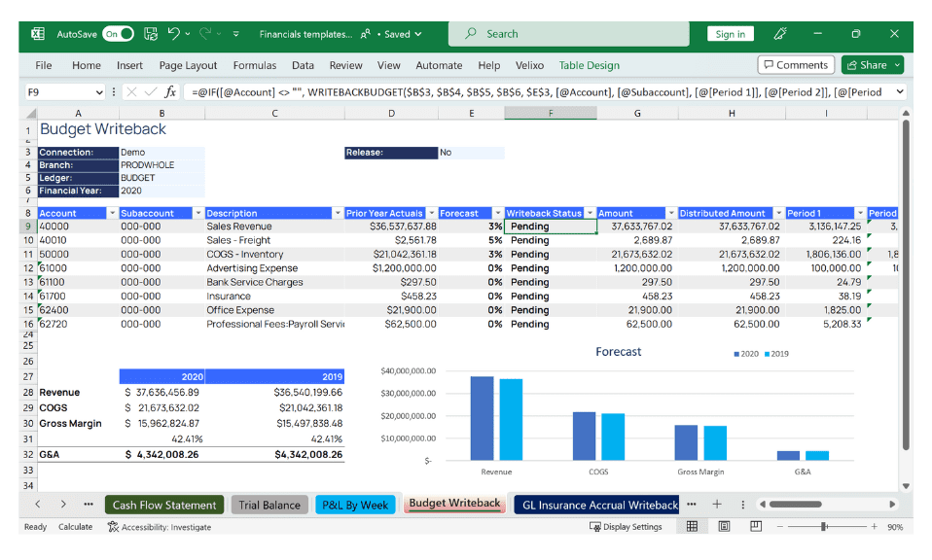This screenshot has width=932, height=560.
Task: Click the Insert Function (fx) icon
Action: click(171, 91)
